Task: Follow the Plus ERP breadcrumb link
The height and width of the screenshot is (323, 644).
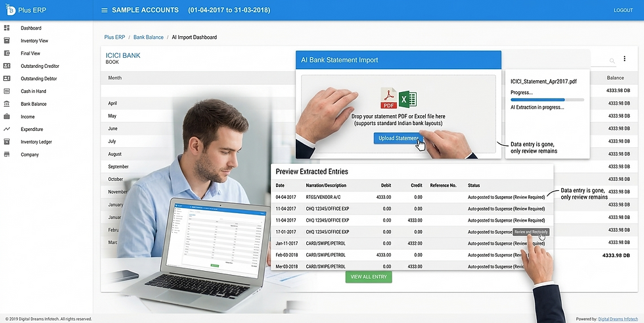Action: 114,37
